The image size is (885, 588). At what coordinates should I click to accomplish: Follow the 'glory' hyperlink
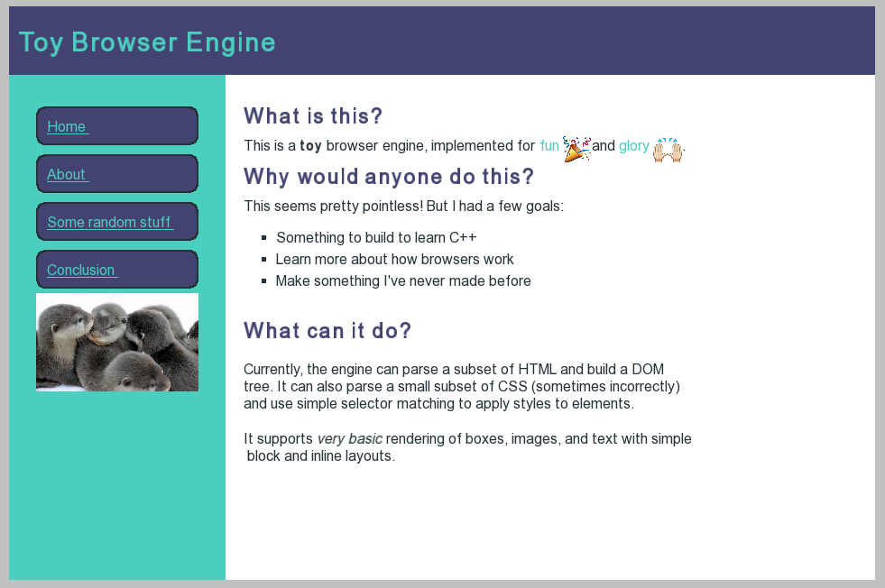(x=634, y=145)
